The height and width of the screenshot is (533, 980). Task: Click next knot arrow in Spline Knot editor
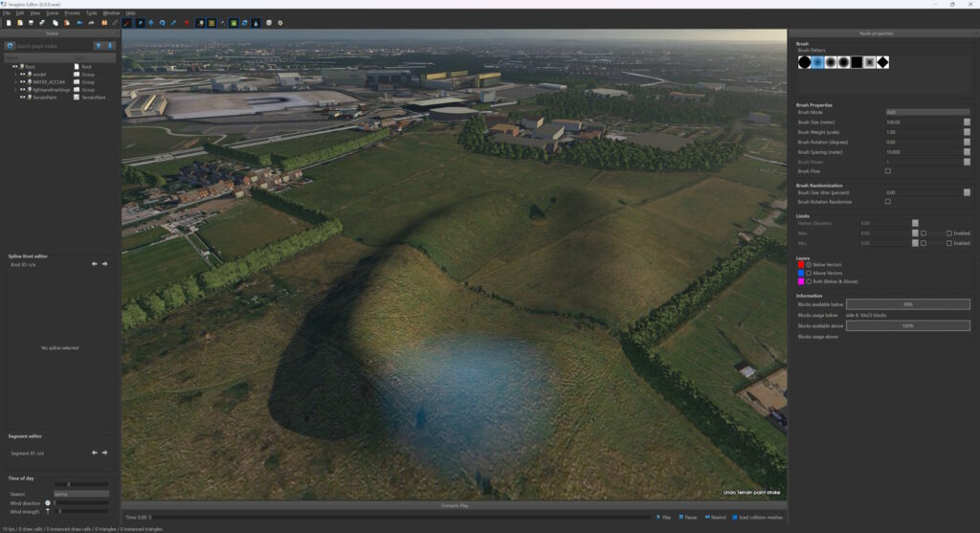pyautogui.click(x=104, y=264)
